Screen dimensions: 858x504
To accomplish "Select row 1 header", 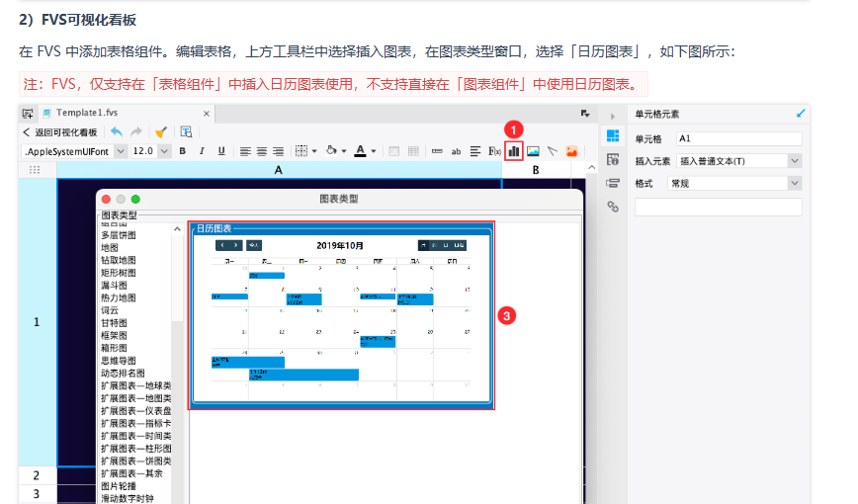I will 37,322.
